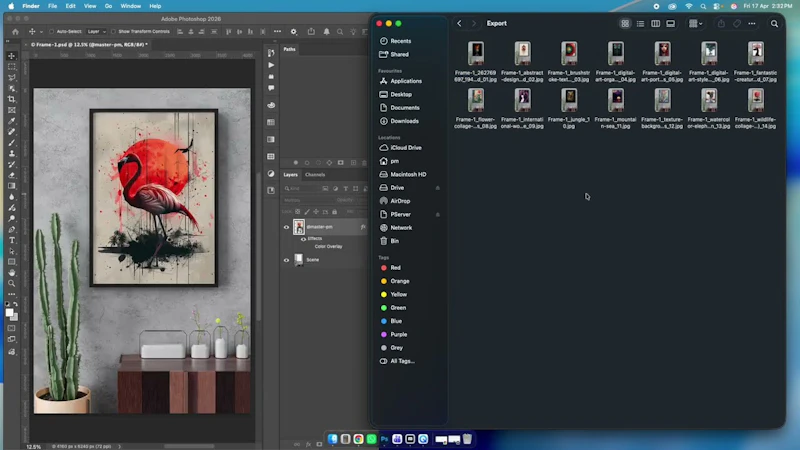Open Photoshop settings gear in options bar

[294, 32]
